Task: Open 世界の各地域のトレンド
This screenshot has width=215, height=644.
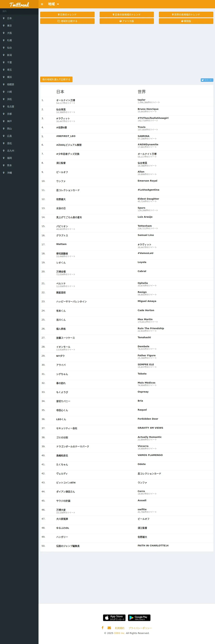Action: 186,15
